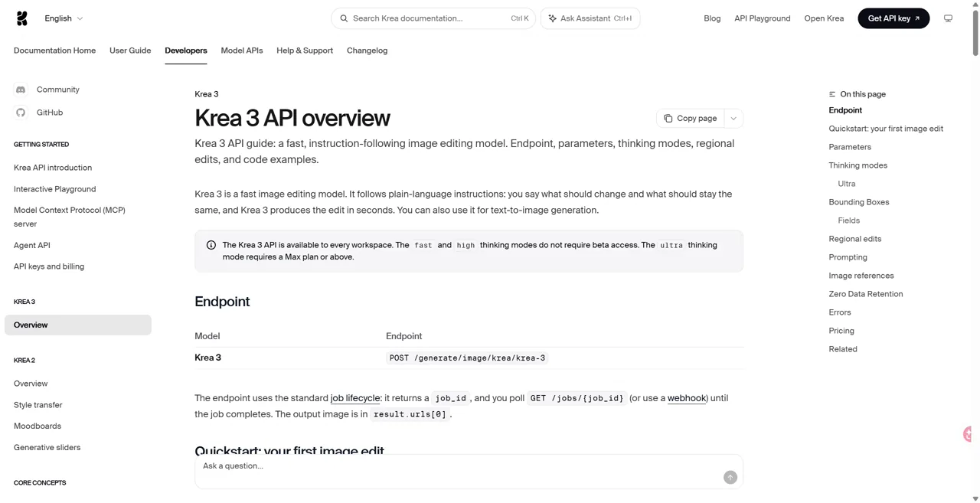
Task: Jump to Parameters section
Action: click(850, 147)
